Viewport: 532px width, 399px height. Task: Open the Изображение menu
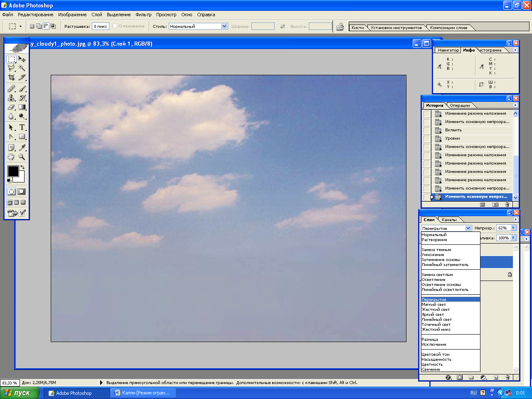[x=72, y=15]
